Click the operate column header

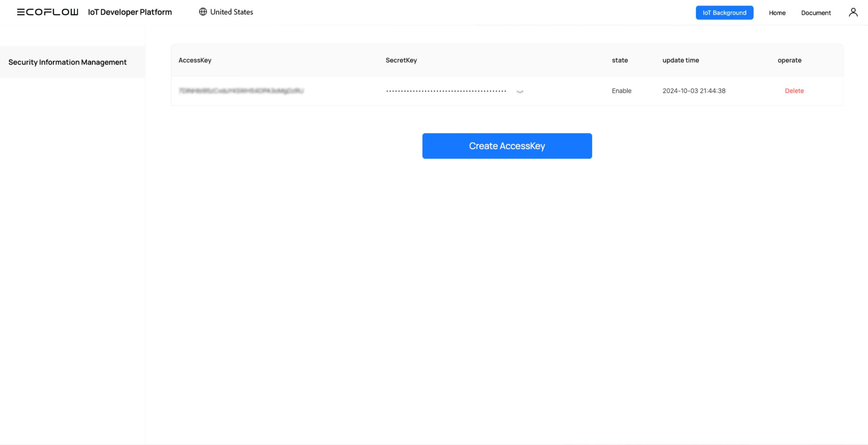tap(789, 60)
